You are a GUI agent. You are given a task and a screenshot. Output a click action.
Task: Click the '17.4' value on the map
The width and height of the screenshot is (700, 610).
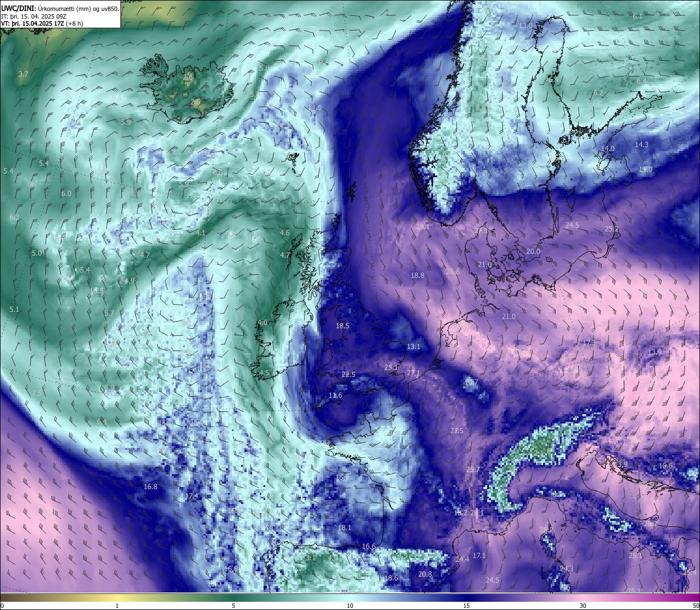pos(192,496)
